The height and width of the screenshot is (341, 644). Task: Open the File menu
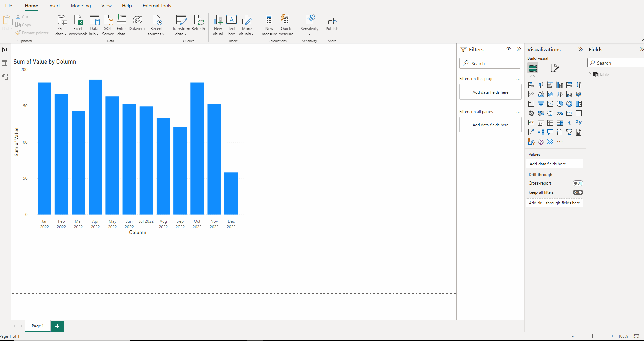(9, 6)
